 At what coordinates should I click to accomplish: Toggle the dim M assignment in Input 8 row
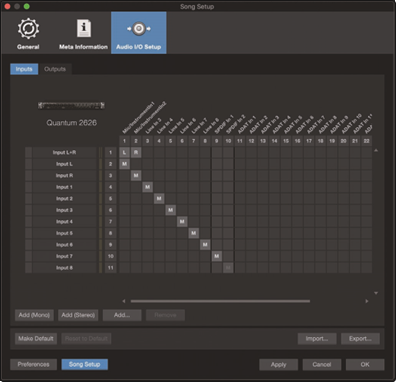pos(228,268)
